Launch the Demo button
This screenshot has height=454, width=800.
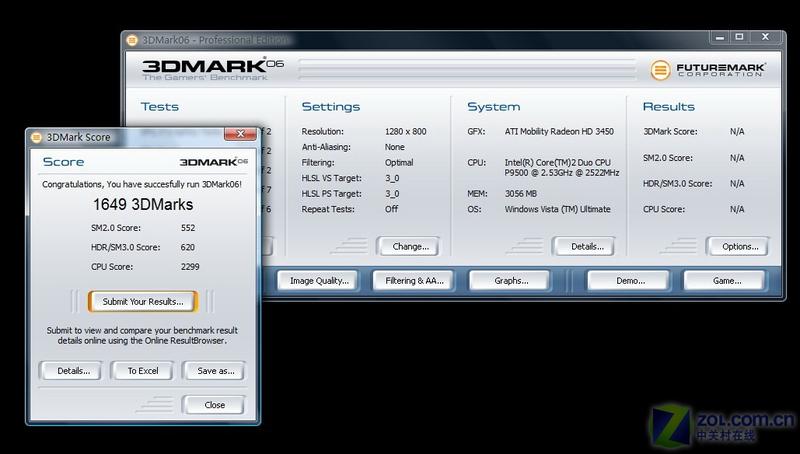pos(629,281)
